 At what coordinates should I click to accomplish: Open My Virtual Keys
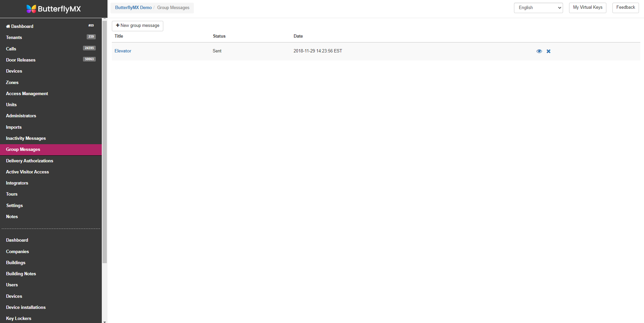coord(587,7)
